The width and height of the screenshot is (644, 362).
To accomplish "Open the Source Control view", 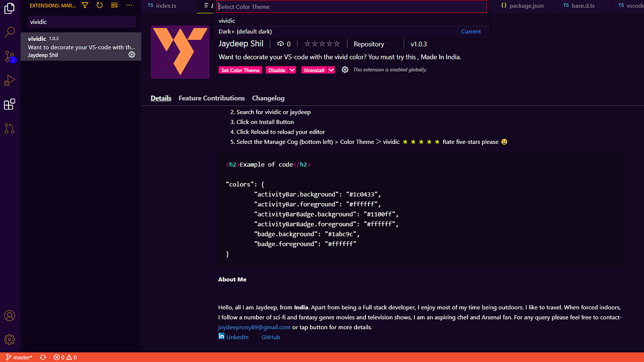I will 9,56.
